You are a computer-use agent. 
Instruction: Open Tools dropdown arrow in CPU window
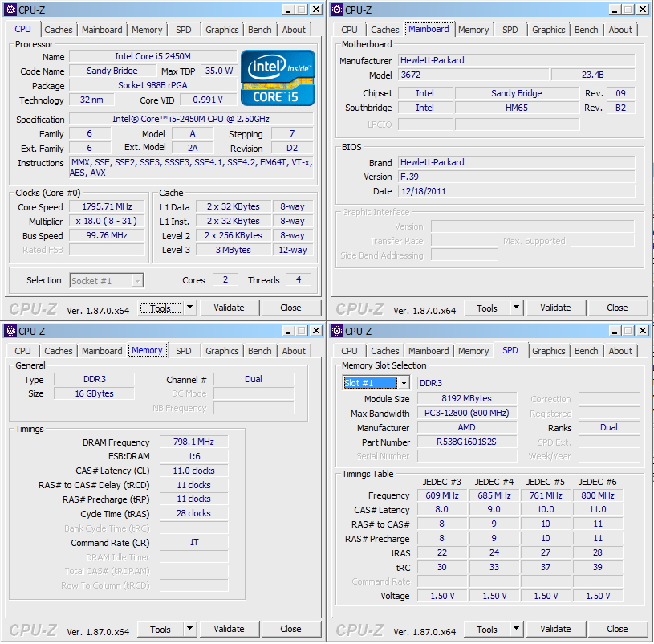coord(190,308)
